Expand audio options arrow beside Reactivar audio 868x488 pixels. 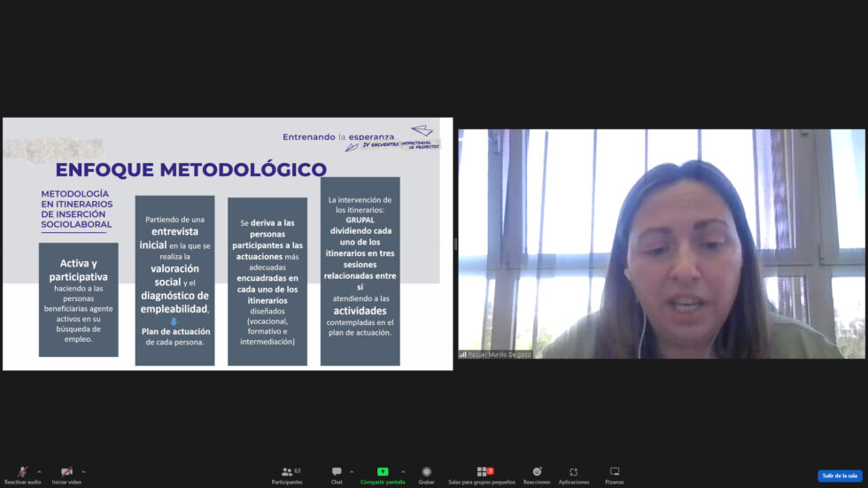click(x=39, y=471)
